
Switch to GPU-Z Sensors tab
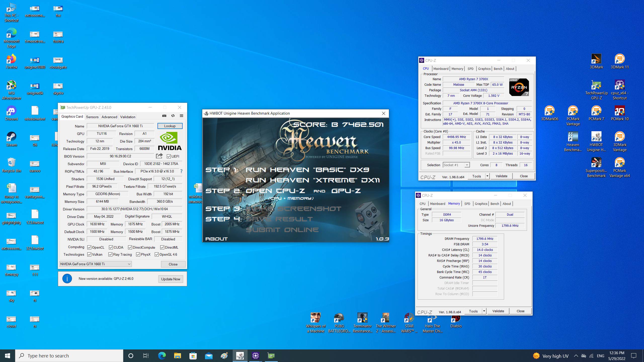pos(92,117)
